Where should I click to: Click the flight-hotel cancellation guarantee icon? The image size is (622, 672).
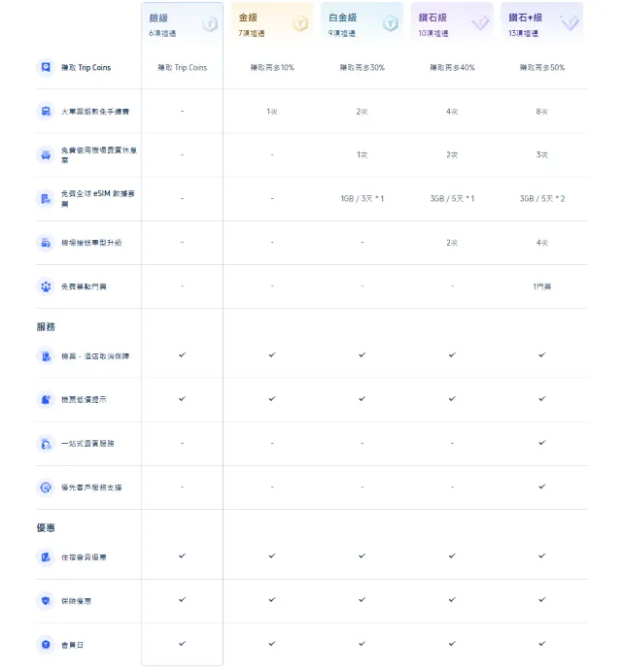pos(46,356)
